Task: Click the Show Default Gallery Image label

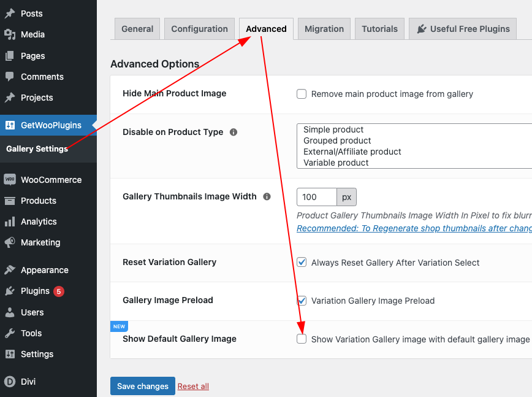Action: click(x=180, y=339)
